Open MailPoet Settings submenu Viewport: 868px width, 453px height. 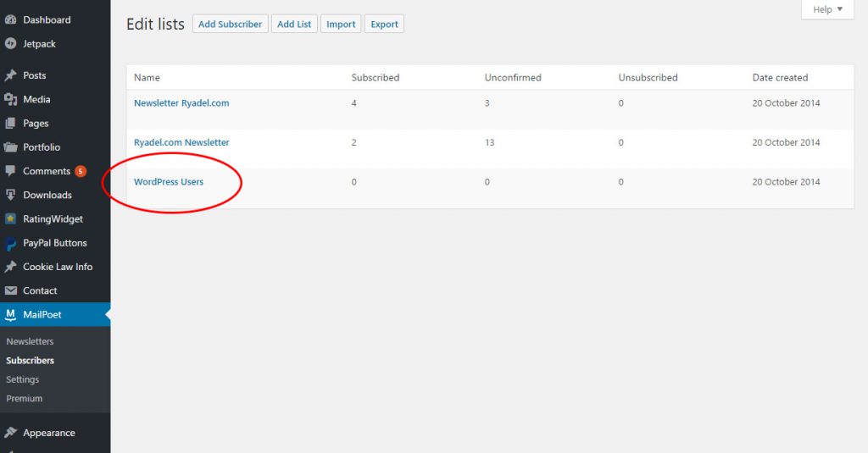[23, 379]
